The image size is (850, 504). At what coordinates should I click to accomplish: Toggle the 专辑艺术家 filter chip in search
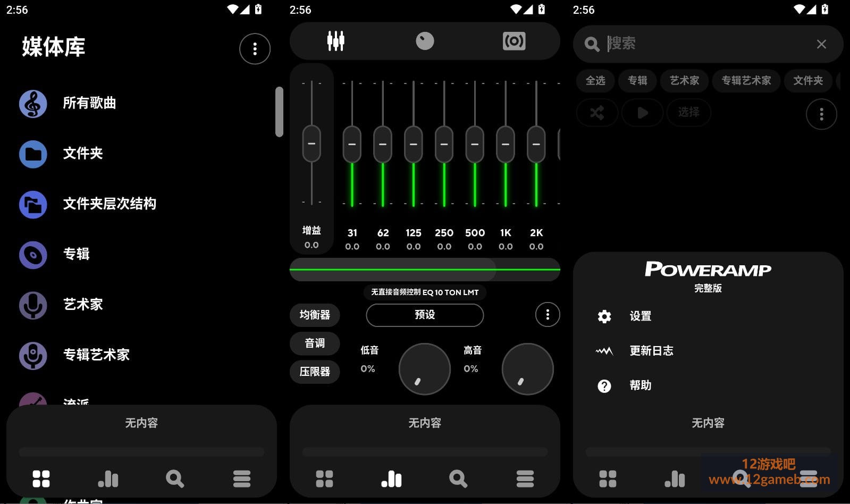pyautogui.click(x=746, y=81)
